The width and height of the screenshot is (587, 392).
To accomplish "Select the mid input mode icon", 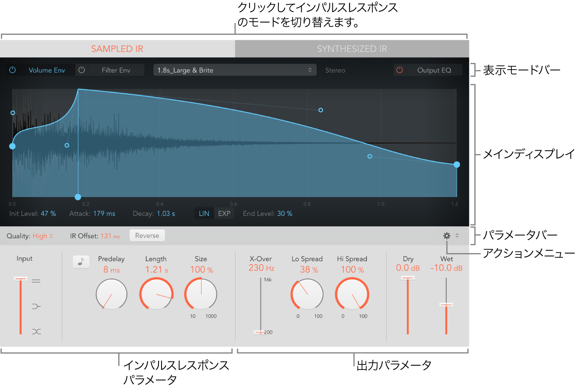I will tap(37, 306).
